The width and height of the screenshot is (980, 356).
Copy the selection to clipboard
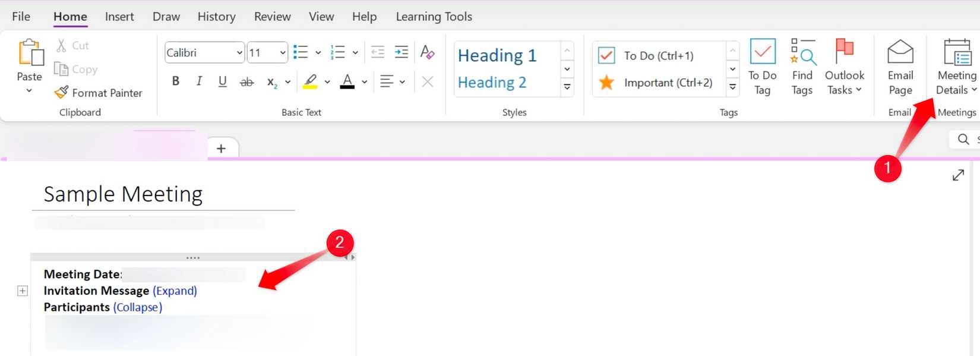pyautogui.click(x=76, y=70)
